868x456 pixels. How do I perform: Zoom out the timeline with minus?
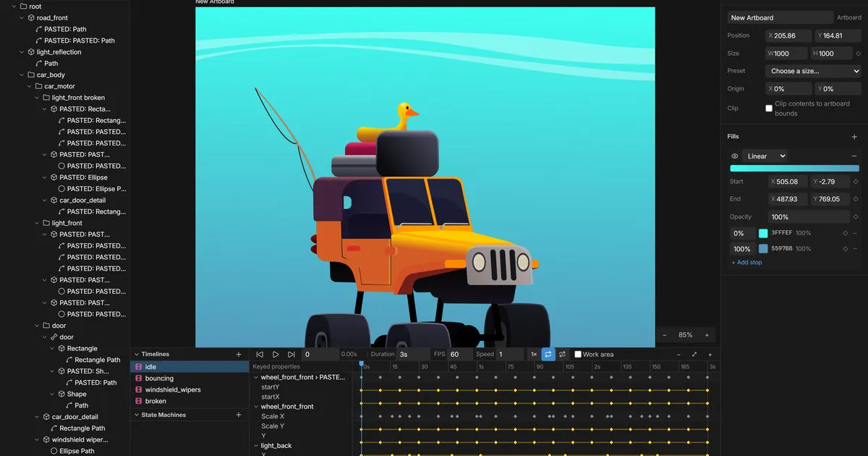coord(678,355)
